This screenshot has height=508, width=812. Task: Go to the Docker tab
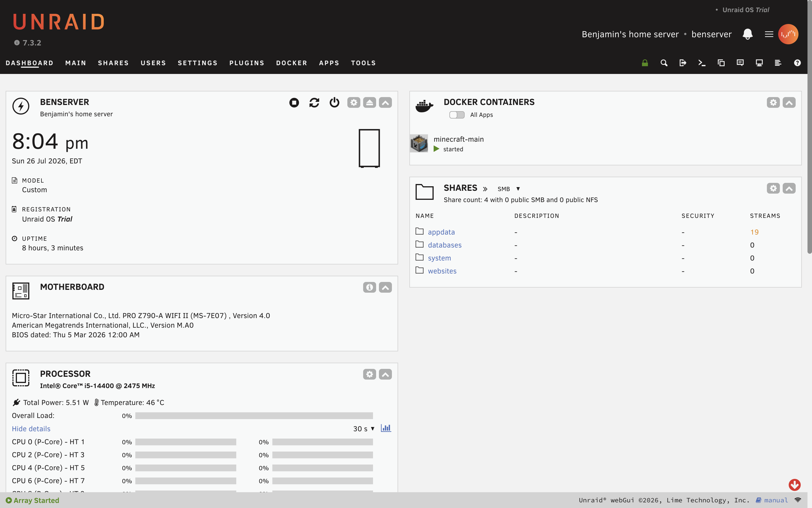click(x=292, y=63)
